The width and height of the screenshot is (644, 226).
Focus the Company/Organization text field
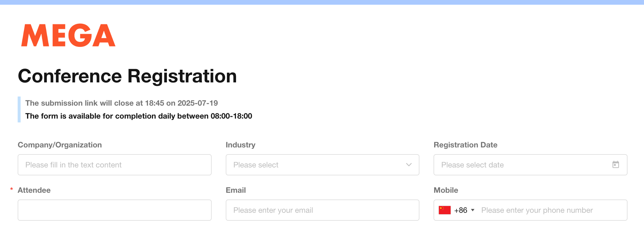click(114, 165)
